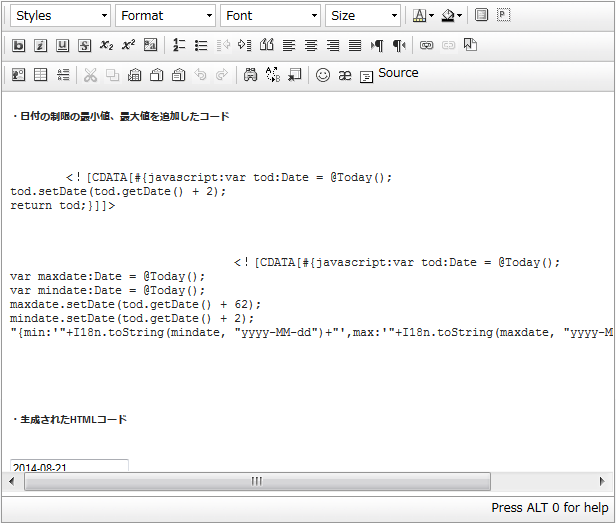
Task: Open the Text Color picker
Action: click(x=423, y=16)
